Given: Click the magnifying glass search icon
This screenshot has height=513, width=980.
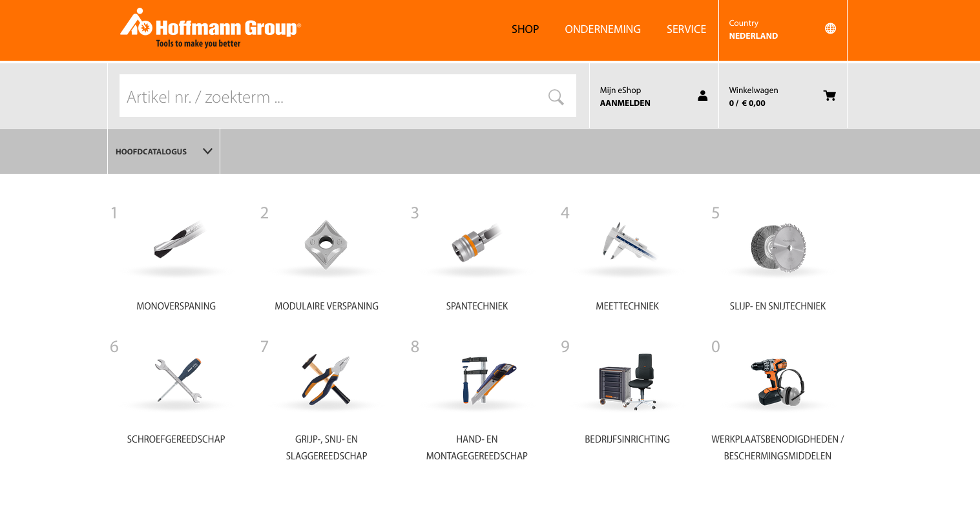Looking at the screenshot, I should tap(556, 97).
